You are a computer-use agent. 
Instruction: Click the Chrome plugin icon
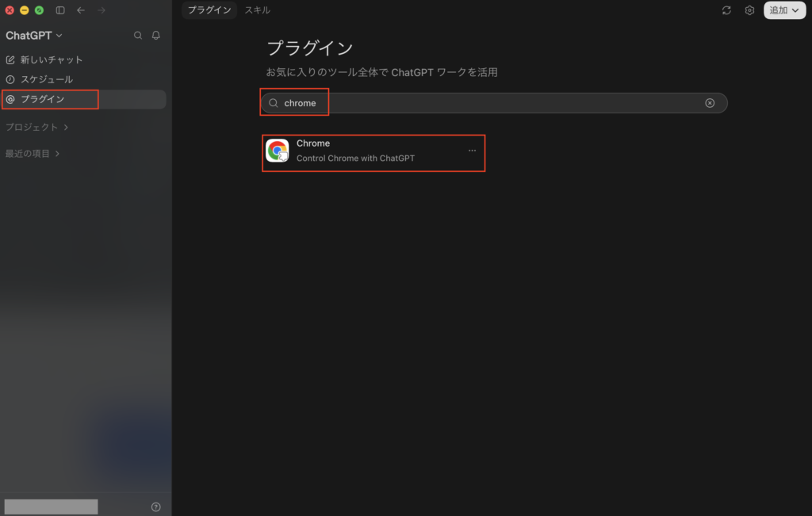(x=277, y=151)
